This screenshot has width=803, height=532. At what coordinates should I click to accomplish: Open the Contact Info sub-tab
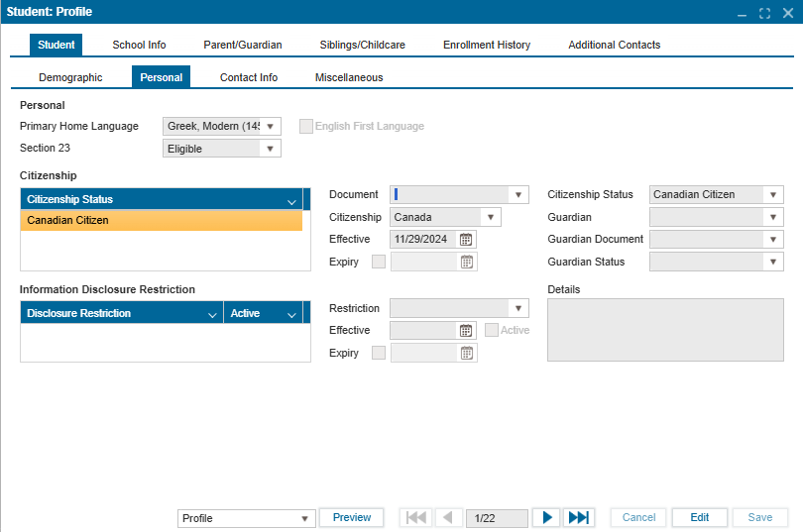(249, 77)
